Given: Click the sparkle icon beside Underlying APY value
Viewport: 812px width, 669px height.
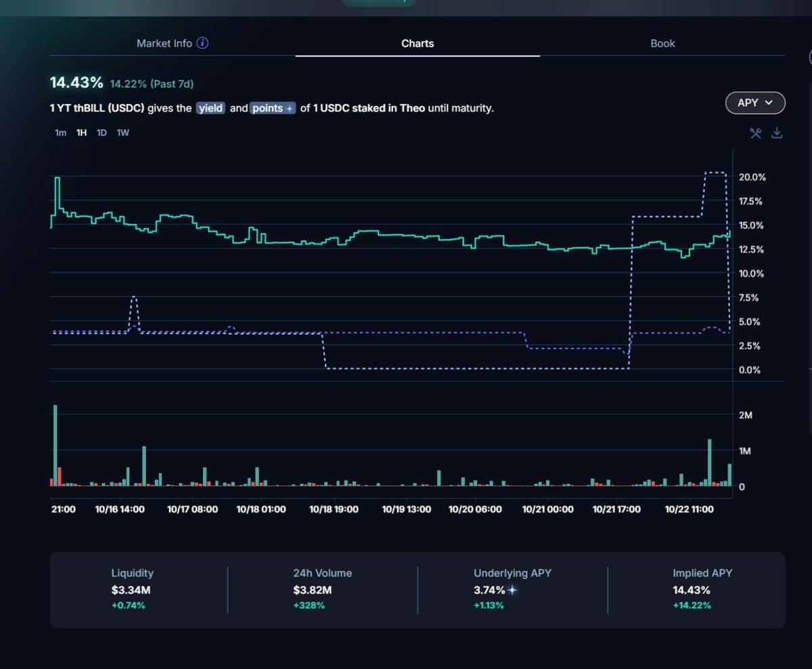Looking at the screenshot, I should (x=512, y=590).
